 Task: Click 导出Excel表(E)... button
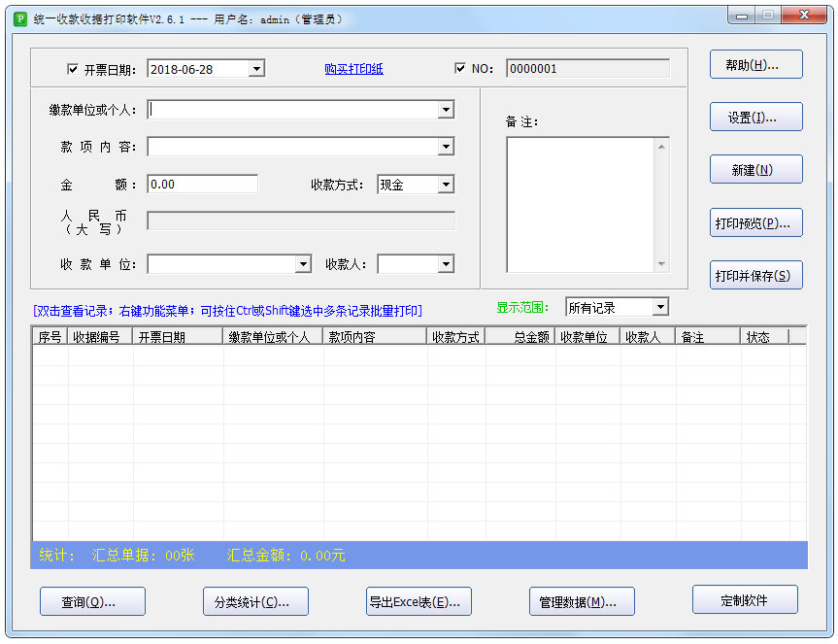click(419, 602)
